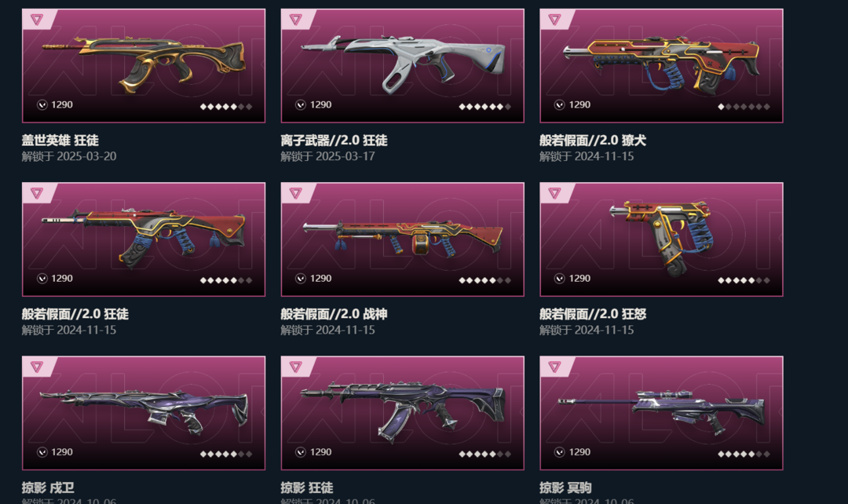This screenshot has width=848, height=504.
Task: Click tier badge icon on 盖世英雄 狂徒 card
Action: click(x=37, y=20)
